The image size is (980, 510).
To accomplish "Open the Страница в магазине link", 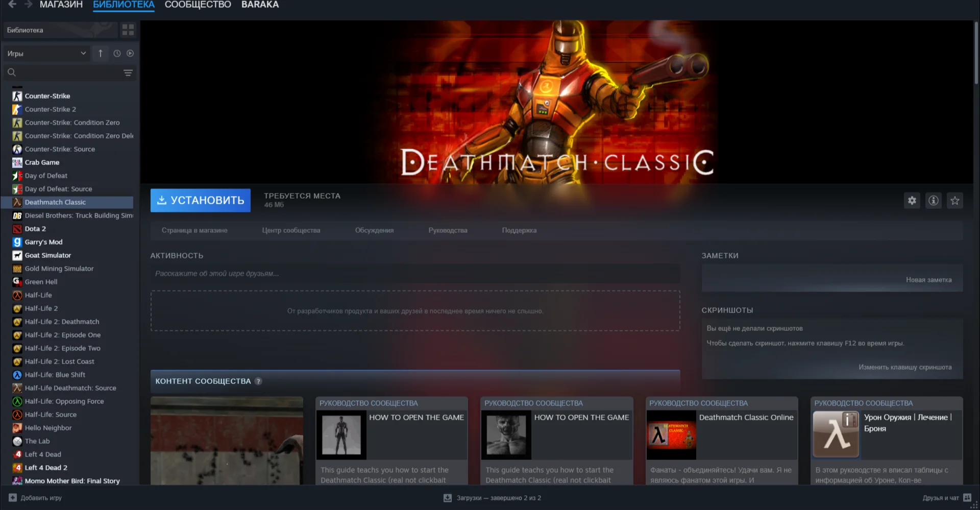I will click(x=194, y=230).
